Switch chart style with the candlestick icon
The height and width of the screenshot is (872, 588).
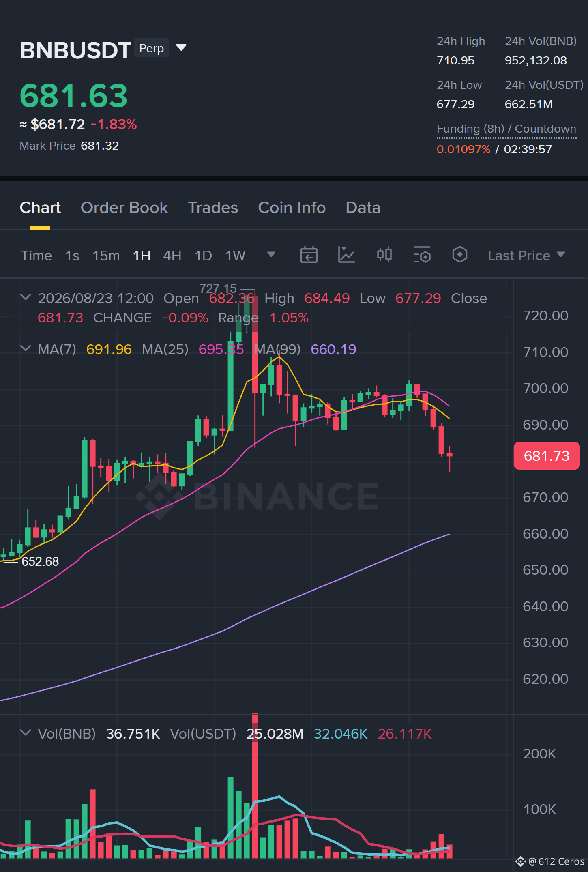click(x=384, y=255)
